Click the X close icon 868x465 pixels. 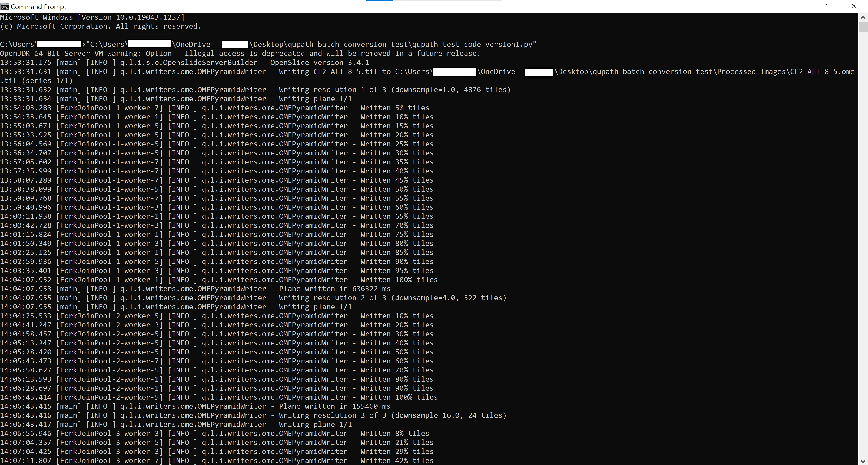(854, 6)
